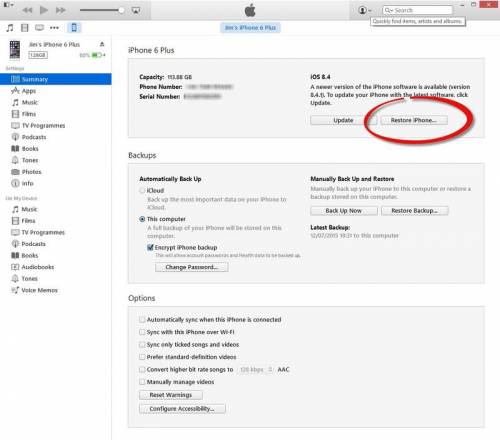This screenshot has height=440, width=500.
Task: Click the Serial Number label
Action: [x=160, y=97]
